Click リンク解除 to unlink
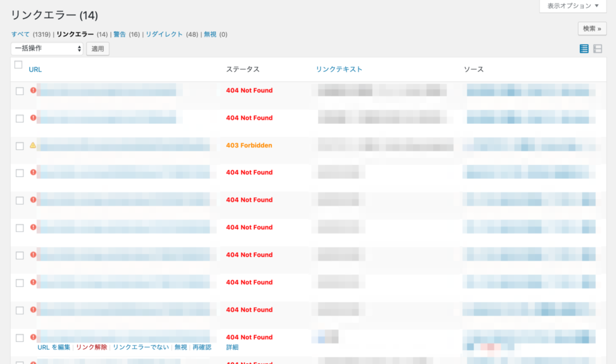The width and height of the screenshot is (616, 364). coord(91,347)
